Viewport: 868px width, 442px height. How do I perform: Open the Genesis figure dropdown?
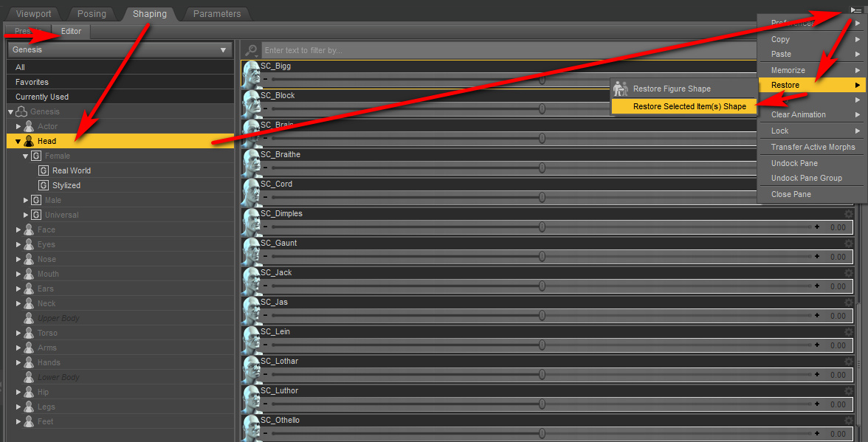120,49
